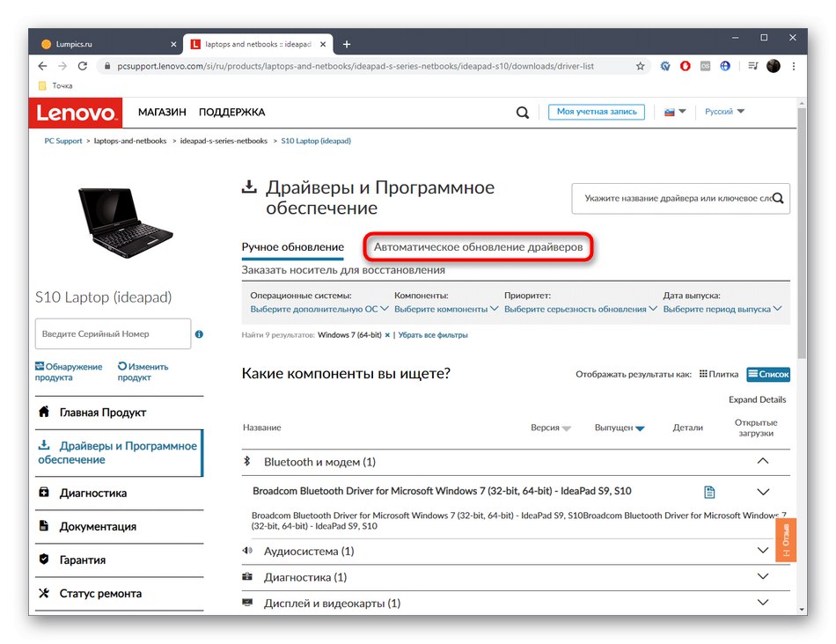
Task: Click the driver search magnifier icon
Action: point(778,198)
